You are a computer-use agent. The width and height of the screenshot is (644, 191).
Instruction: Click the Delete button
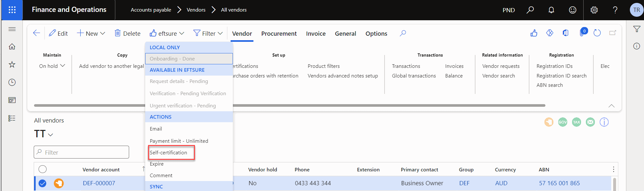click(128, 33)
